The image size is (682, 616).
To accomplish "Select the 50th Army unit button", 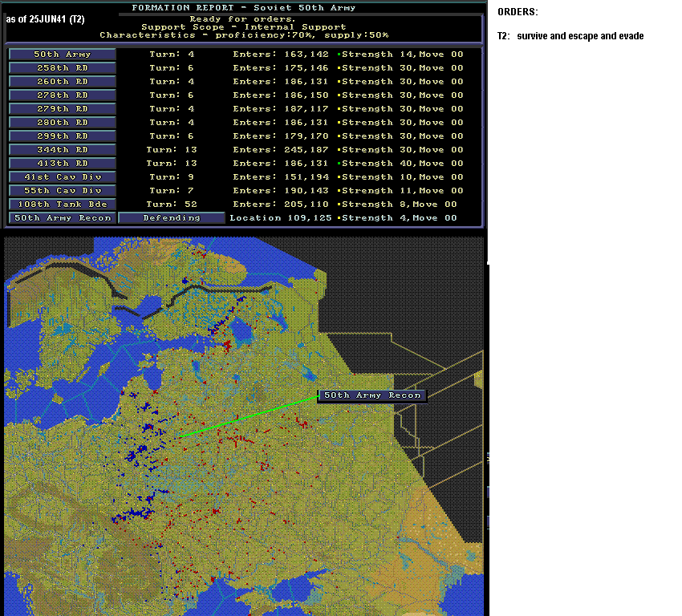I will [x=63, y=55].
